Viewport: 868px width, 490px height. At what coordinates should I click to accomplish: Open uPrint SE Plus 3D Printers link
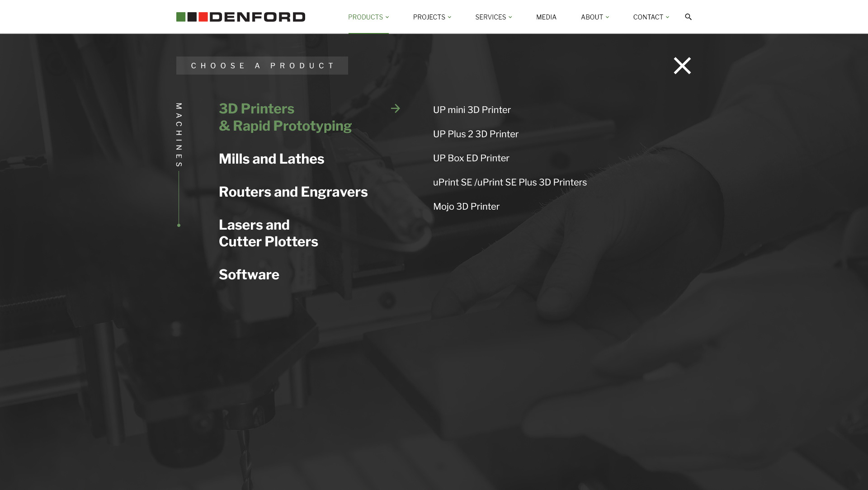coord(509,182)
